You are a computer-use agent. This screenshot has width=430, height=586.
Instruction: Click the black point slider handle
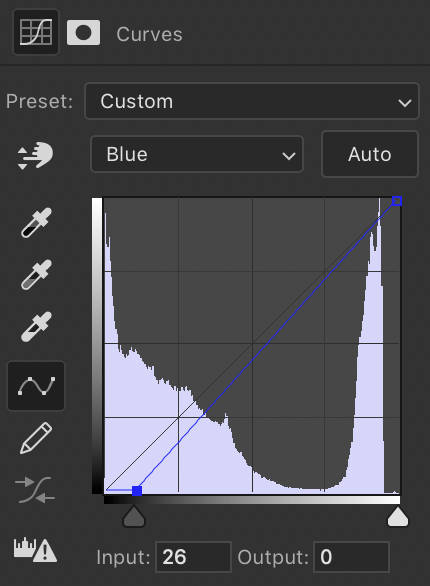(x=134, y=516)
